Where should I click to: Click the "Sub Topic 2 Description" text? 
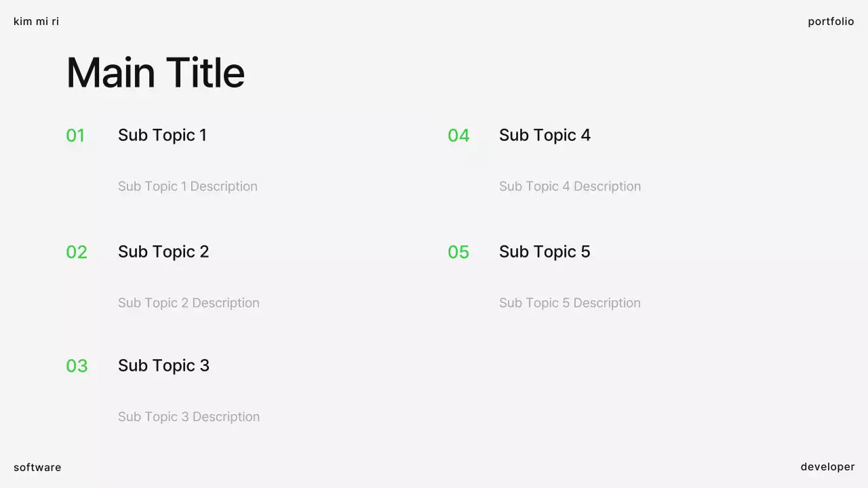pyautogui.click(x=189, y=303)
